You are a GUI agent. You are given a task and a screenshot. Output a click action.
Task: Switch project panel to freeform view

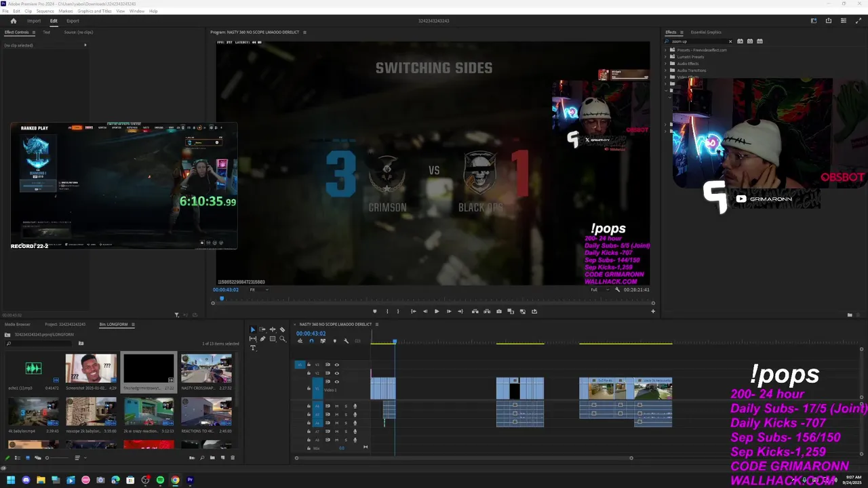(x=38, y=457)
